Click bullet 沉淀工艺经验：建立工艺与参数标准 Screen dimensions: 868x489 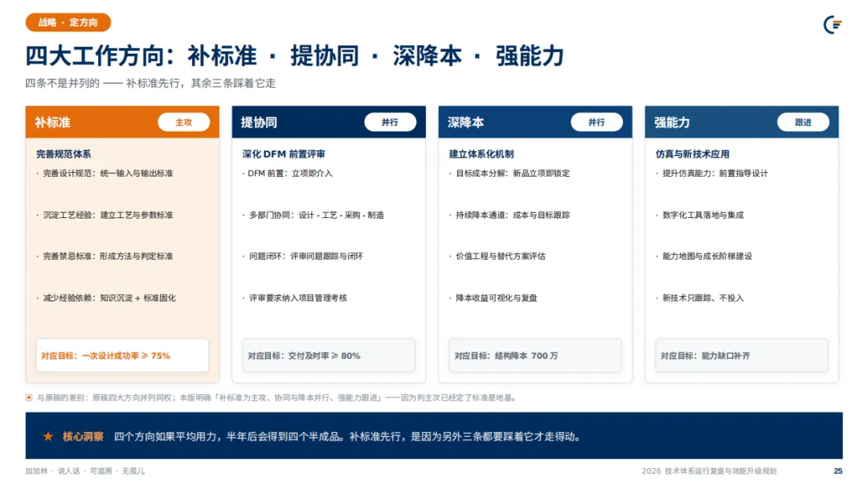point(105,215)
